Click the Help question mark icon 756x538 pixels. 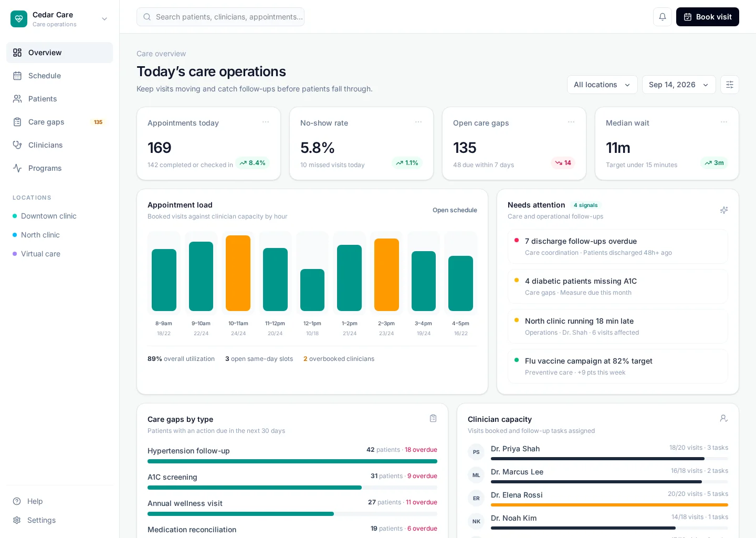tap(17, 501)
